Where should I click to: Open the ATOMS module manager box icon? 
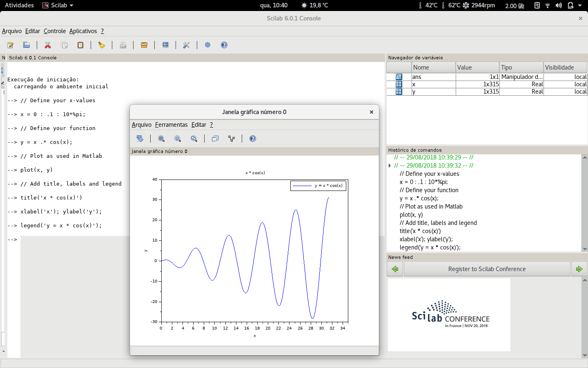click(144, 45)
